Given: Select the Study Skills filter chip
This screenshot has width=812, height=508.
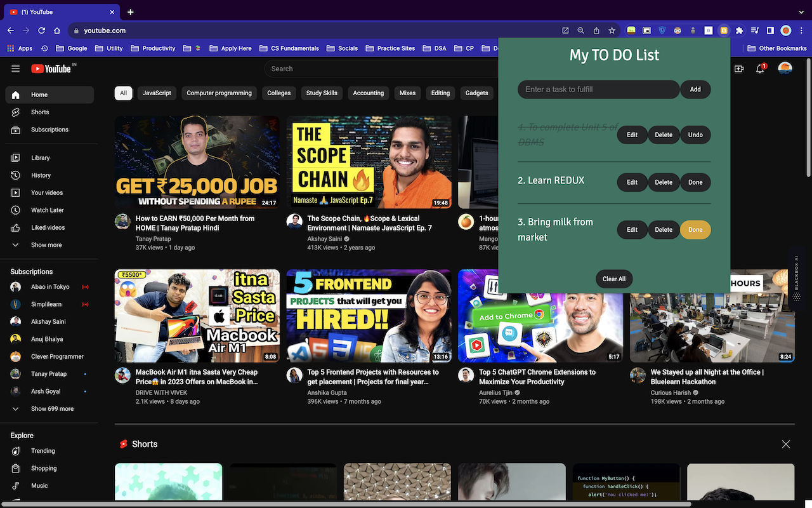Looking at the screenshot, I should pyautogui.click(x=322, y=93).
